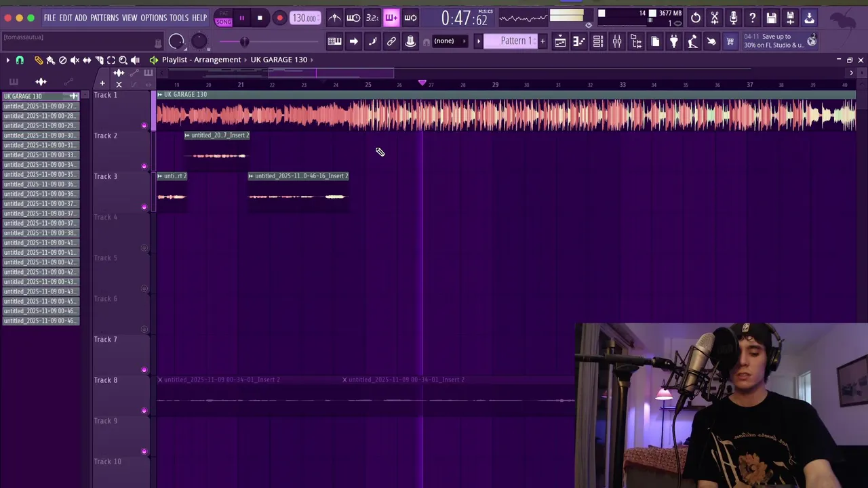
Task: Open the touch controllers icon
Action: click(x=711, y=42)
